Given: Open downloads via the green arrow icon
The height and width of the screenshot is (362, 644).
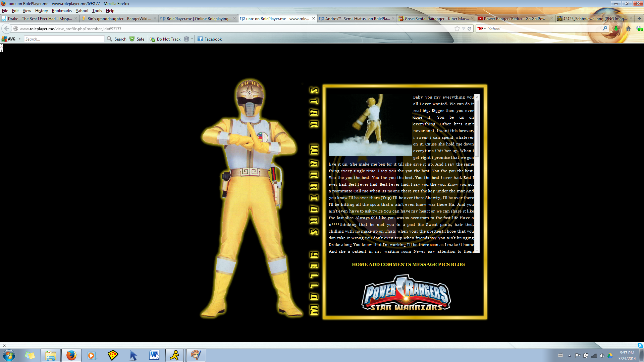Looking at the screenshot, I should click(616, 28).
